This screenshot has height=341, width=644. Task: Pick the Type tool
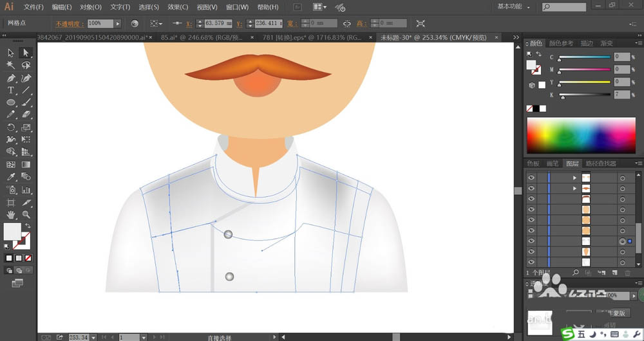11,91
